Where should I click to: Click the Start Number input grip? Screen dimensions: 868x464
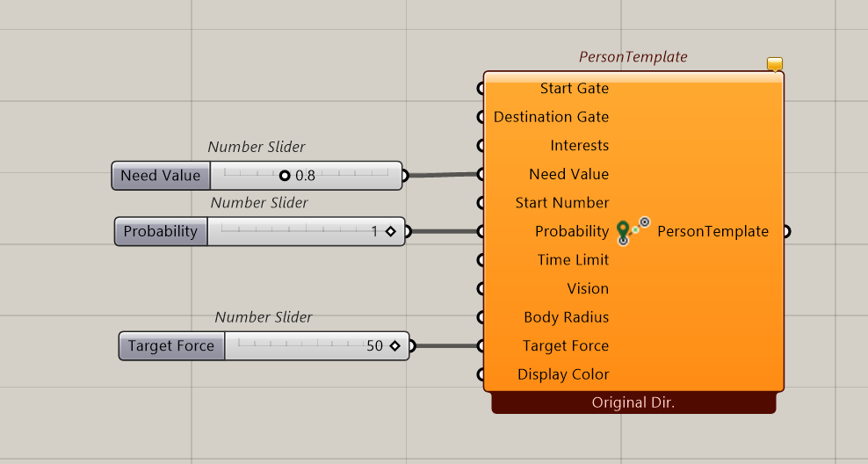481,203
